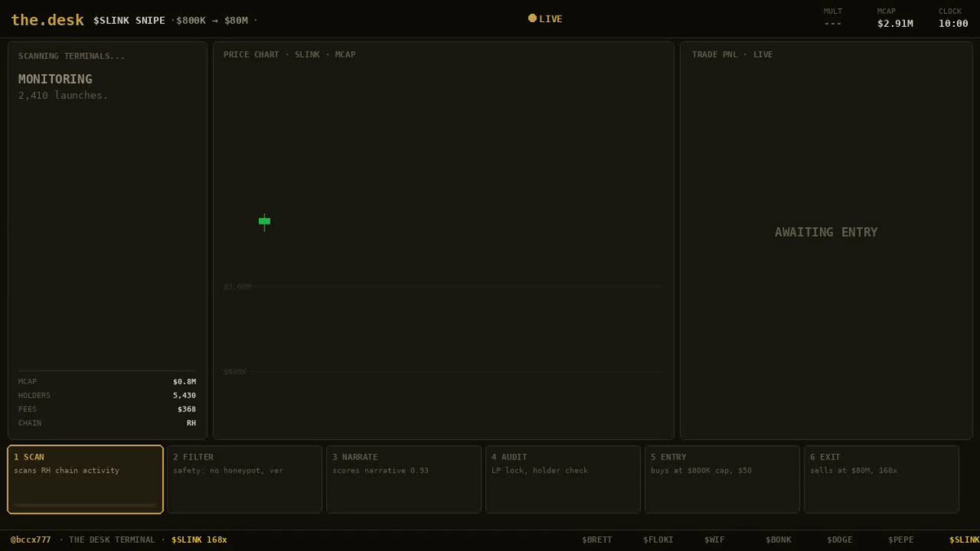
Task: Go to the 6 EXIT step card
Action: point(881,479)
